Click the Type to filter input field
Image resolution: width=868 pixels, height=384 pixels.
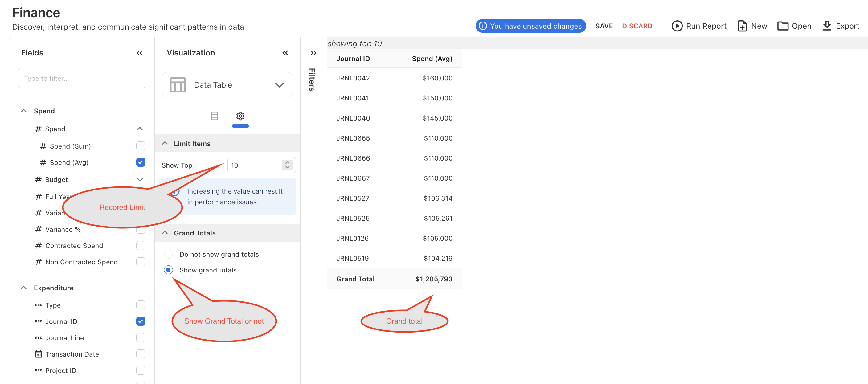click(x=82, y=79)
